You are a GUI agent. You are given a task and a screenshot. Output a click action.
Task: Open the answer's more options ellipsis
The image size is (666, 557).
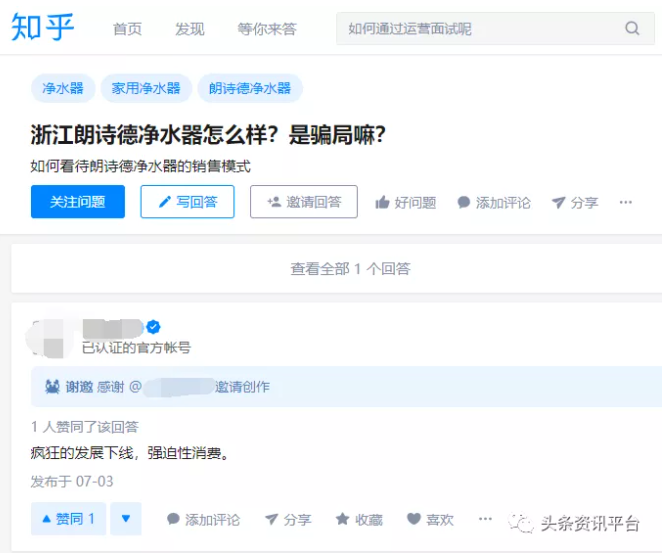(485, 519)
